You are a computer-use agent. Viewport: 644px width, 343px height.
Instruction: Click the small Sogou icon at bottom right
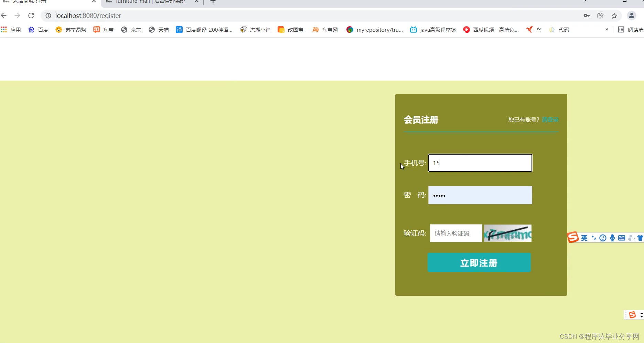632,315
